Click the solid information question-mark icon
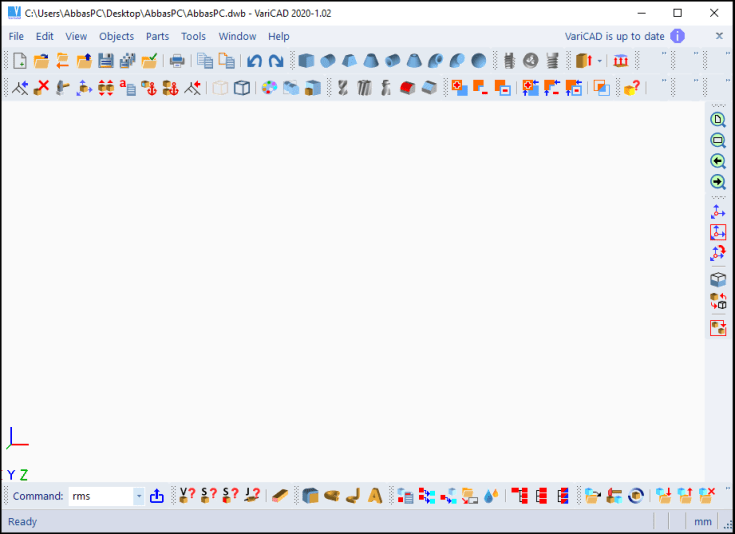The height and width of the screenshot is (534, 735). point(631,88)
